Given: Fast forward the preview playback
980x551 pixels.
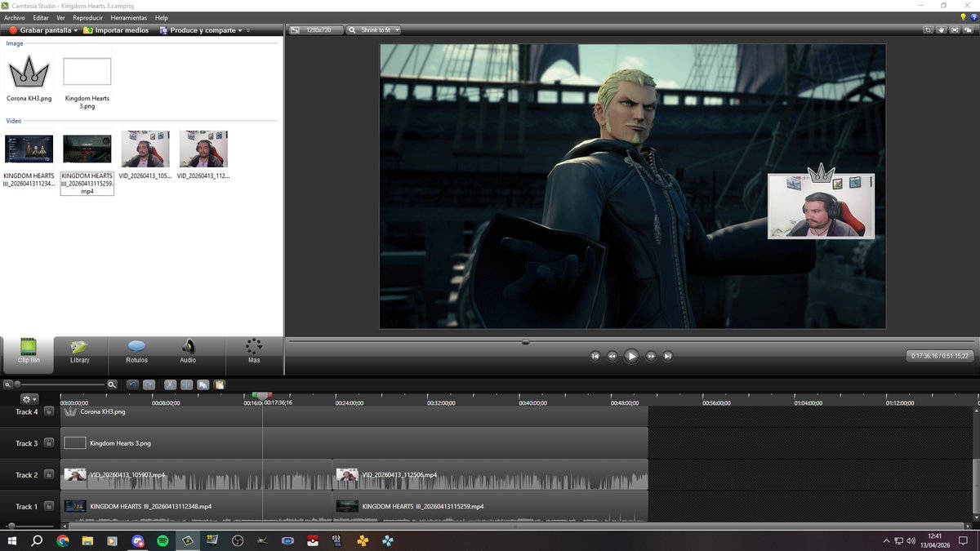Looking at the screenshot, I should (651, 356).
